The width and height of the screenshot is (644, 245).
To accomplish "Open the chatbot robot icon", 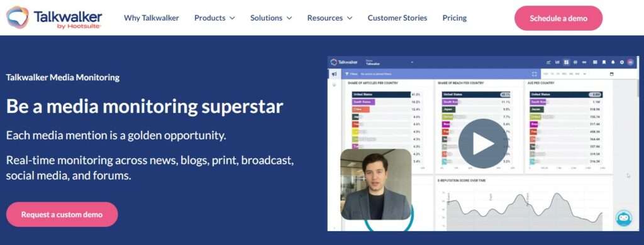I will click(624, 219).
